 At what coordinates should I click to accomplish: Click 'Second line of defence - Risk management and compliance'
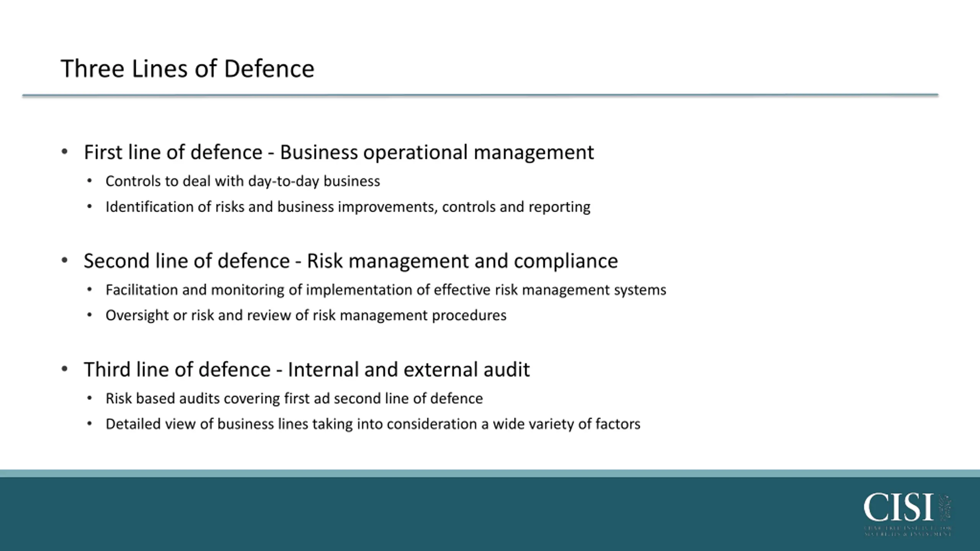351,261
